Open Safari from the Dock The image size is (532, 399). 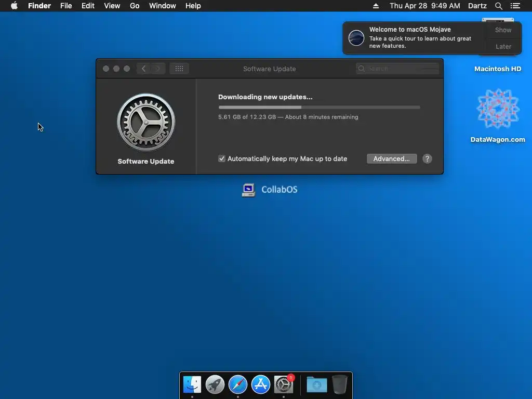point(238,384)
